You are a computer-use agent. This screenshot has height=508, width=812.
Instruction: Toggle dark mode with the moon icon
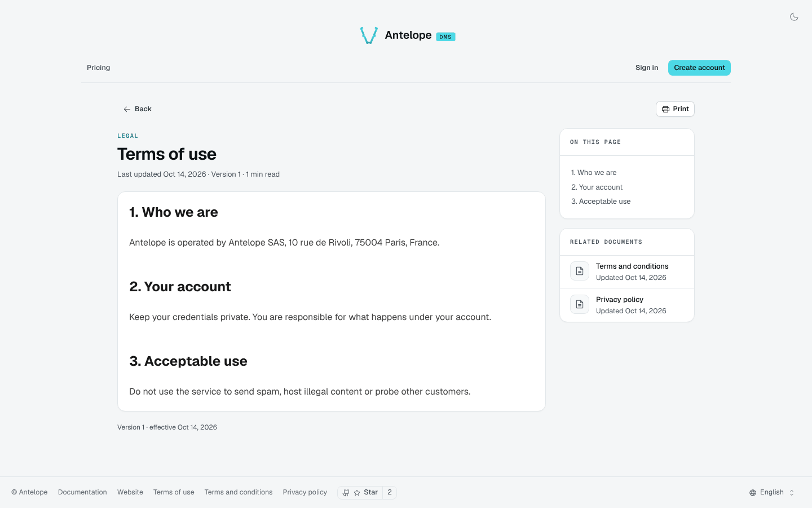click(794, 17)
